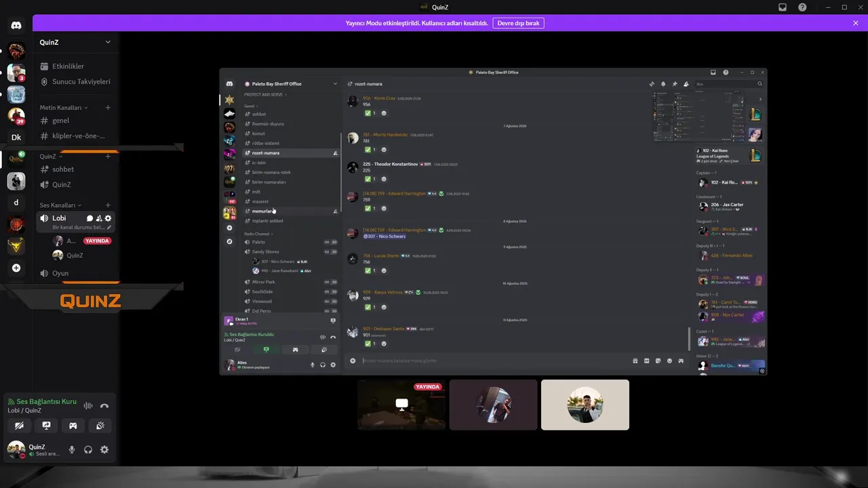Image resolution: width=868 pixels, height=488 pixels.
Task: Toggle deafen headphones in user panel
Action: click(88, 449)
